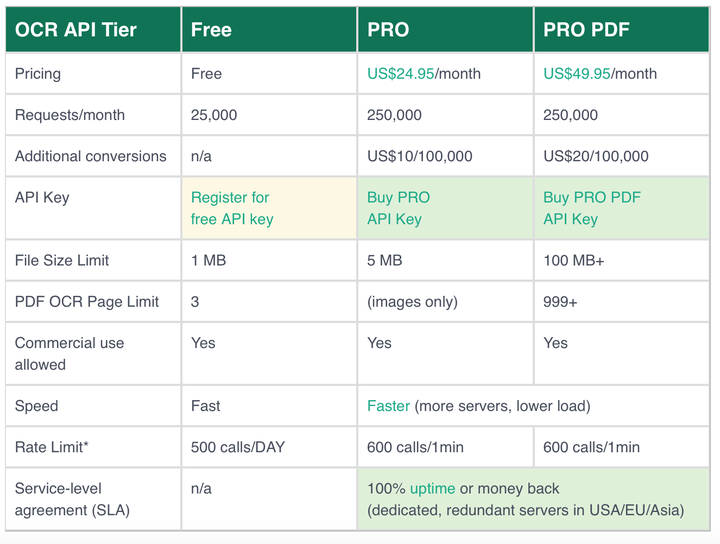Click the green Faster link
Screen dimensions: 720x544
pyautogui.click(x=388, y=406)
